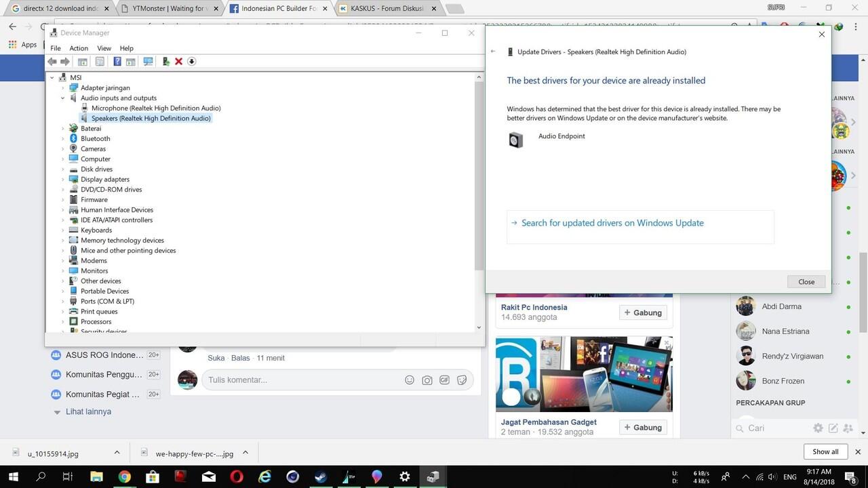Click the Close button in Update Drivers dialog
The image size is (868, 488).
806,282
